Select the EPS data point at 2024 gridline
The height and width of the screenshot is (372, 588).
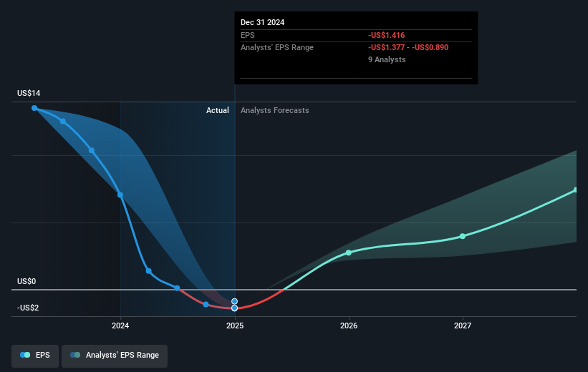(x=120, y=195)
